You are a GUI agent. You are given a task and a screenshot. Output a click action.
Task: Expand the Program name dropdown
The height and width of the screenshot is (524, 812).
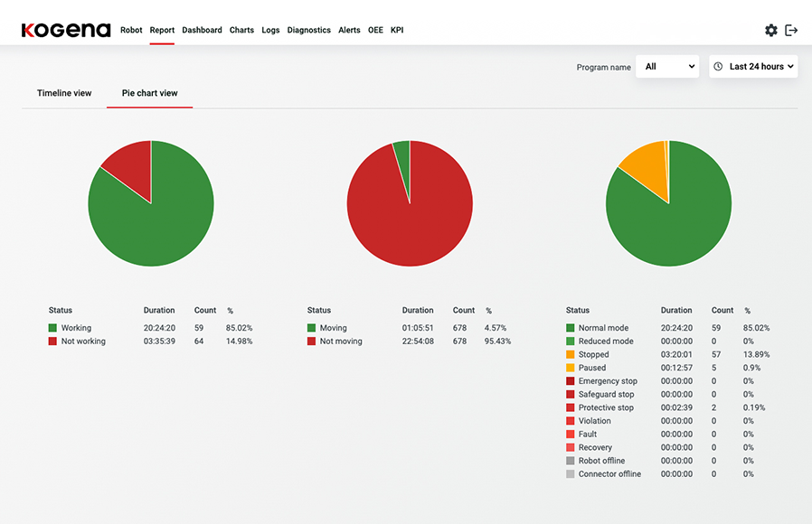coord(667,67)
